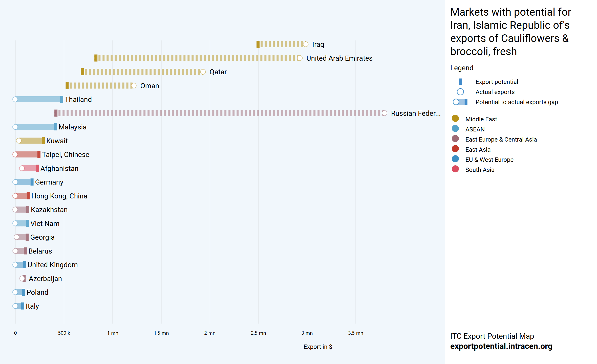Click the United Arab Emirates label

point(339,58)
